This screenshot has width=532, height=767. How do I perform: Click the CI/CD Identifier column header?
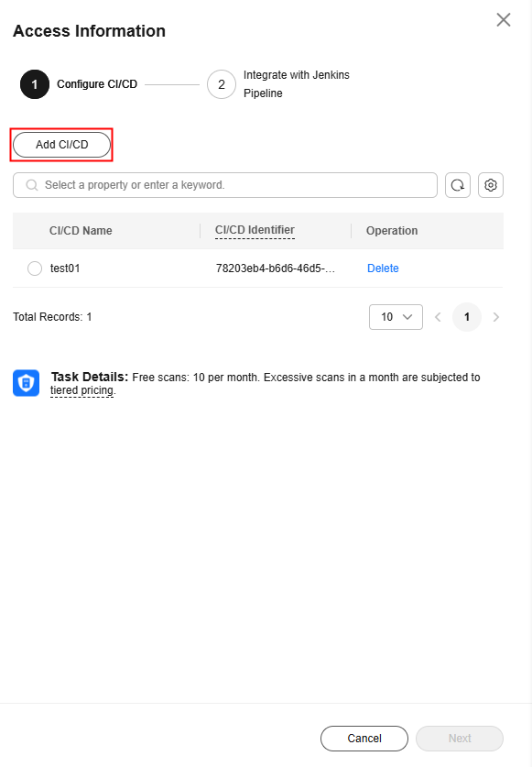point(255,230)
